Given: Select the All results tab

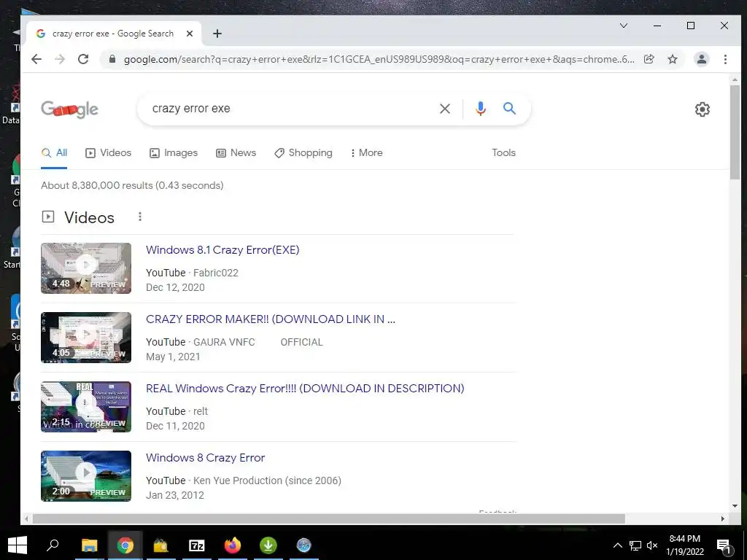Looking at the screenshot, I should pyautogui.click(x=54, y=153).
